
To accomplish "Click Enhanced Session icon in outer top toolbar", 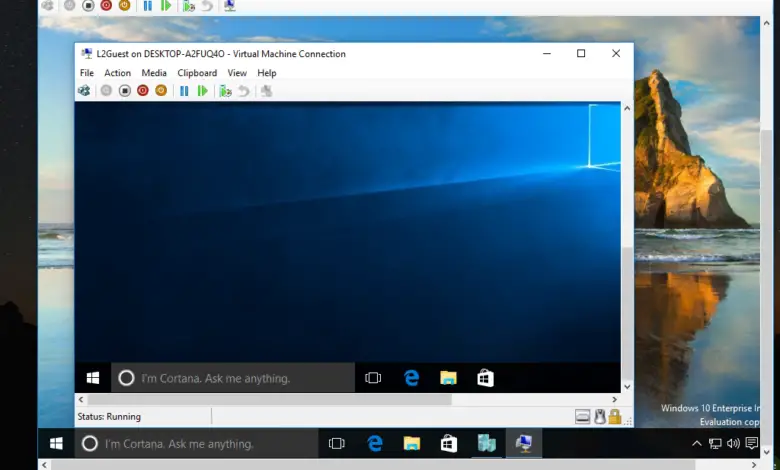I will [229, 5].
